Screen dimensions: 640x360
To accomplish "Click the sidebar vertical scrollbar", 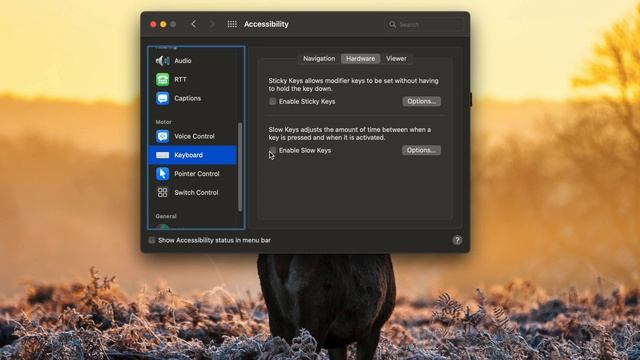I will pyautogui.click(x=240, y=167).
